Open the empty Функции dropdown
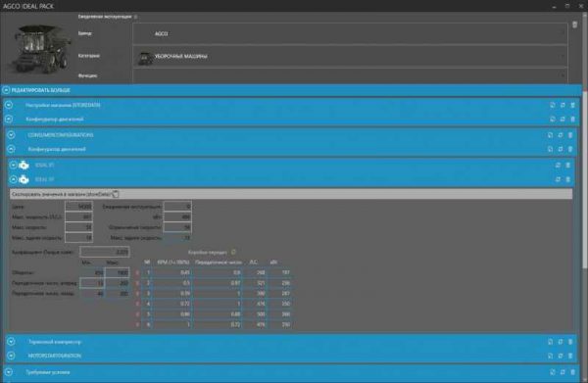This screenshot has height=383, width=588. pyautogui.click(x=350, y=75)
